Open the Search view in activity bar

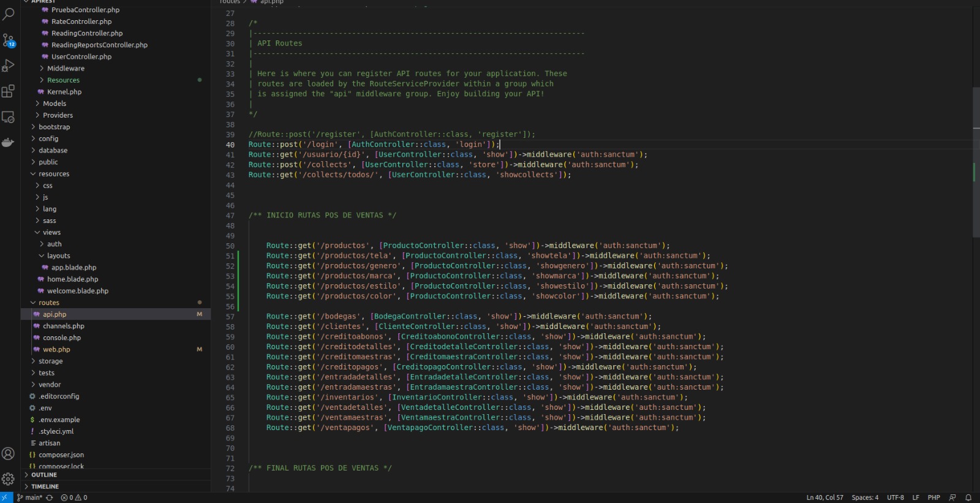9,13
